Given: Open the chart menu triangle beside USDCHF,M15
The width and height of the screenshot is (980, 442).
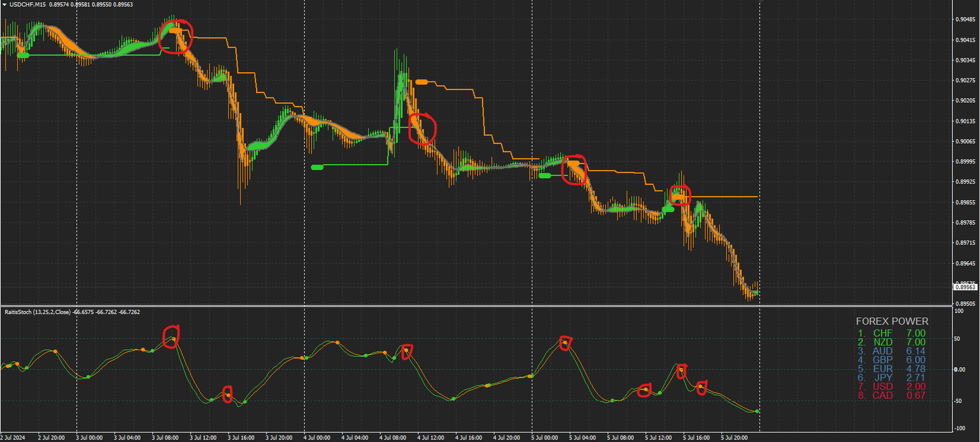Looking at the screenshot, I should 4,4.
